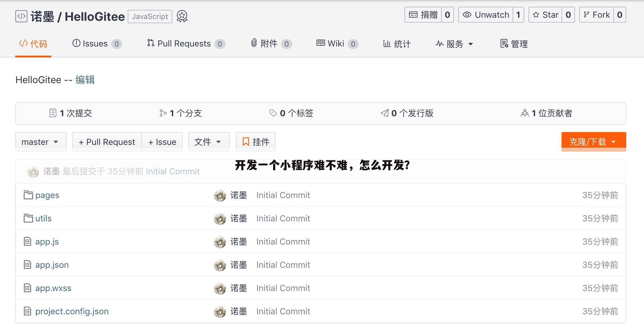Open the Wiki tab
644x332 pixels.
point(337,44)
